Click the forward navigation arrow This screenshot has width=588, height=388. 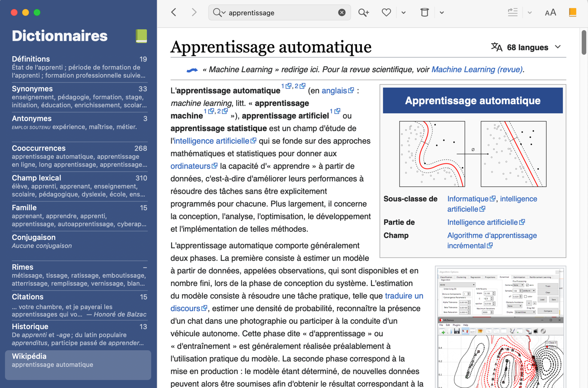[x=194, y=12]
